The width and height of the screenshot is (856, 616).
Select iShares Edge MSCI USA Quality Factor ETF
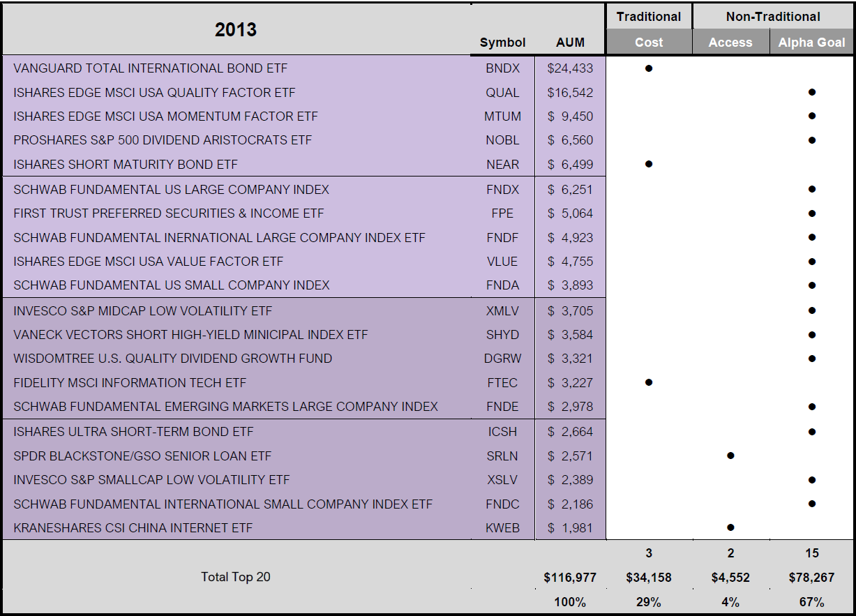tap(154, 92)
